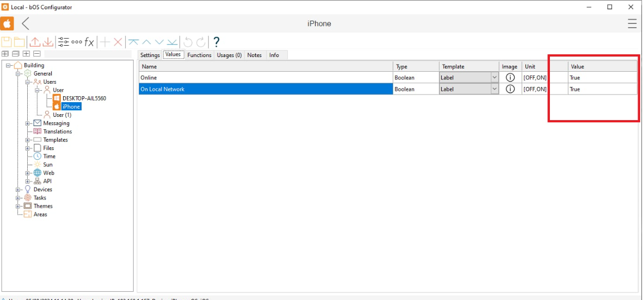Click the Value cell of Online row
This screenshot has height=300, width=644.
[x=602, y=78]
